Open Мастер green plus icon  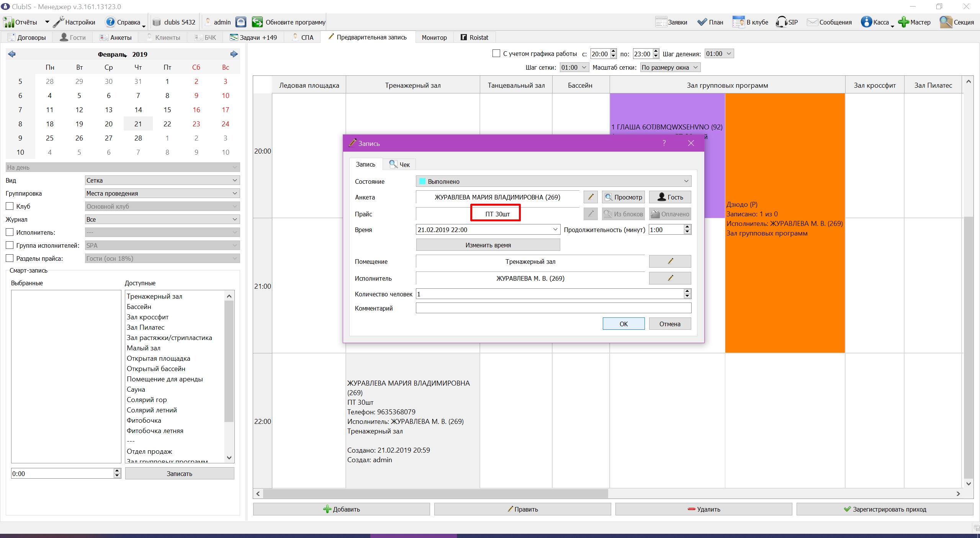click(903, 22)
